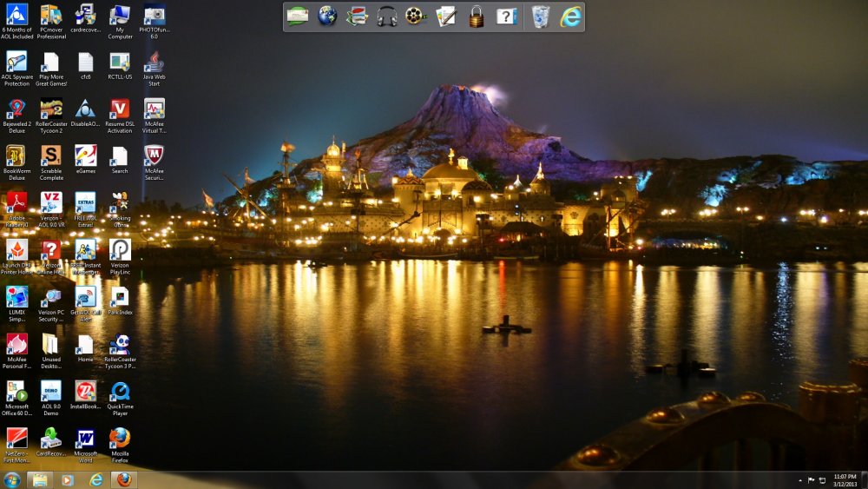The width and height of the screenshot is (868, 489).
Task: Select the Verizon Online Help icon
Action: tap(51, 257)
